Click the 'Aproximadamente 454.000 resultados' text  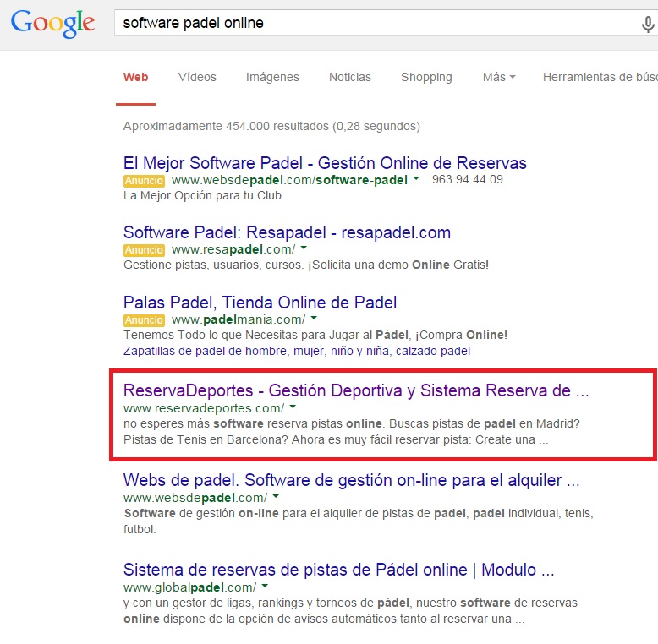(271, 126)
